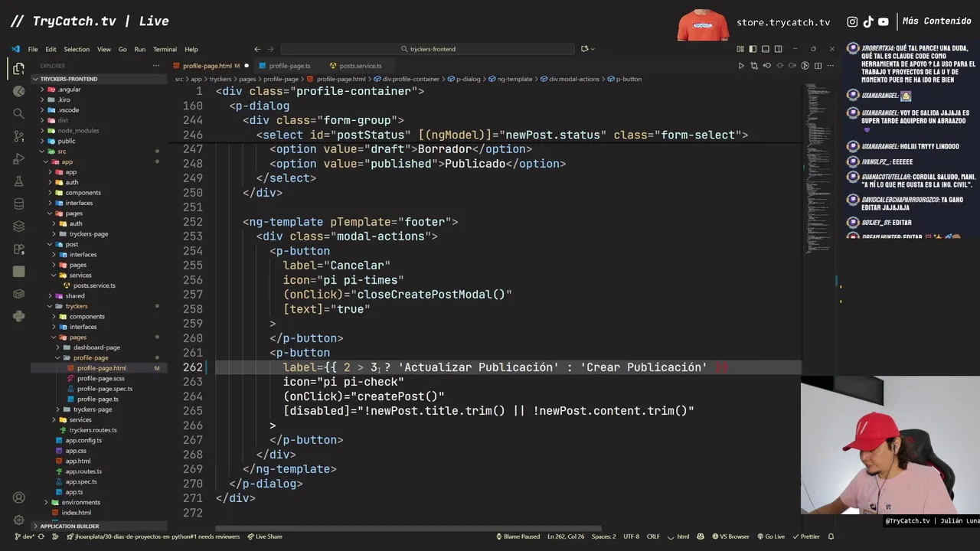Image resolution: width=980 pixels, height=551 pixels.
Task: Open the Python icon in activity bar
Action: (18, 316)
